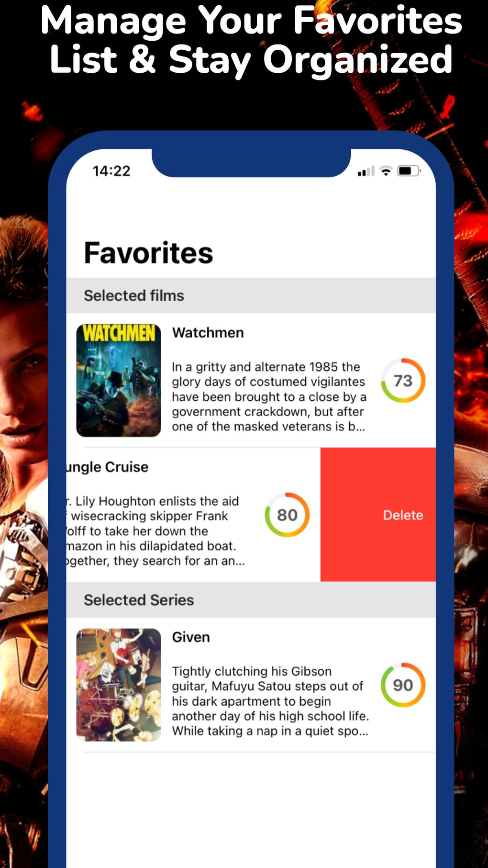Click the Given 90 rating circle
The height and width of the screenshot is (868, 488).
pyautogui.click(x=403, y=685)
